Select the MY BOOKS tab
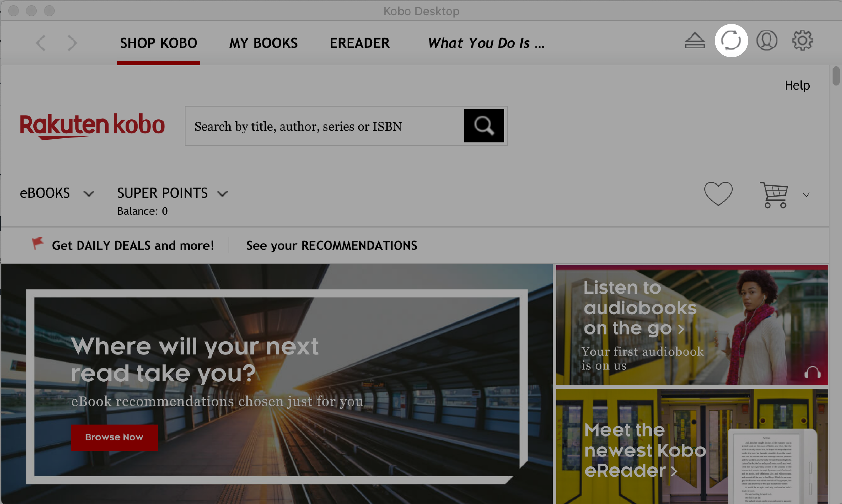 click(x=263, y=42)
